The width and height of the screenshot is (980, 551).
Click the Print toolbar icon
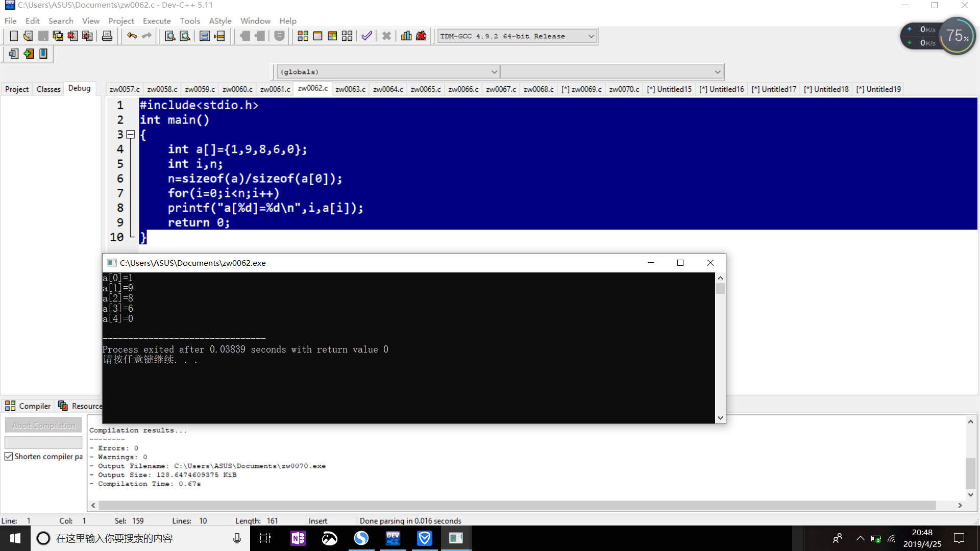pyautogui.click(x=107, y=36)
